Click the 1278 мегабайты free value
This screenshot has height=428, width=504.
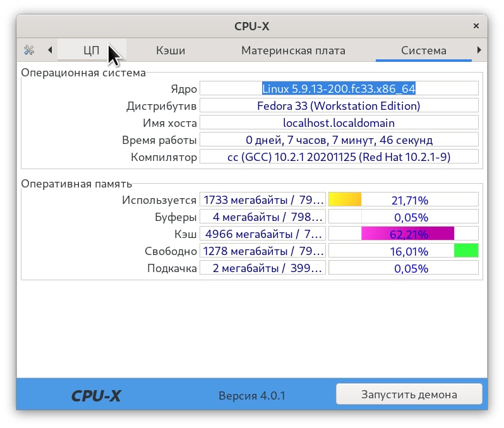263,251
